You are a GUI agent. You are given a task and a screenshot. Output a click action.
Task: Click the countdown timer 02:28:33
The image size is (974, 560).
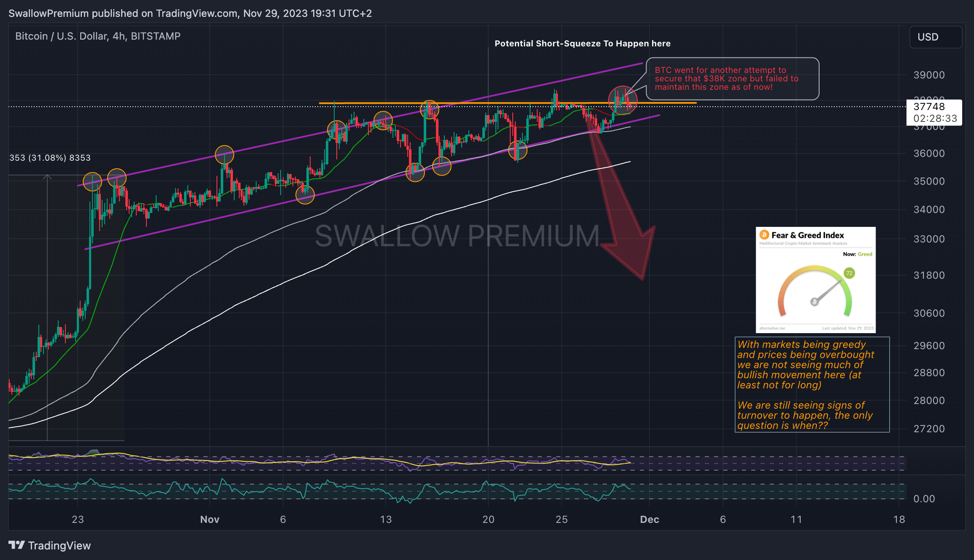coord(935,118)
